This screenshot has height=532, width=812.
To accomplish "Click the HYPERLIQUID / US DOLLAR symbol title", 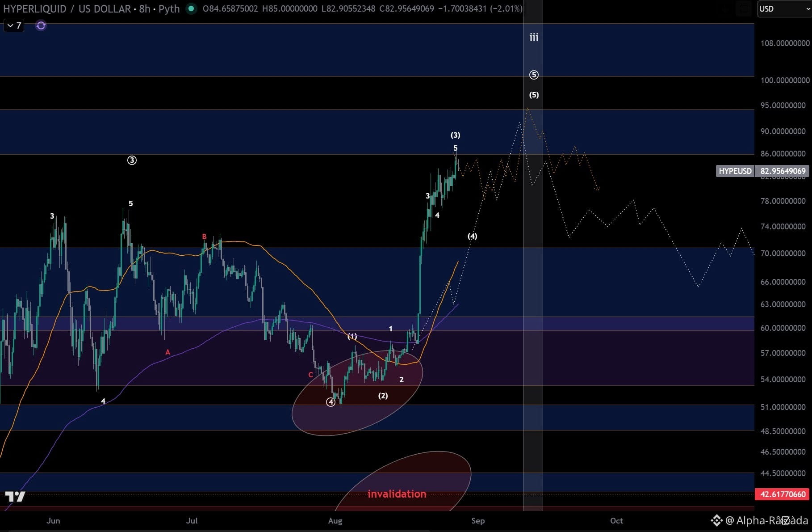I will (67, 8).
